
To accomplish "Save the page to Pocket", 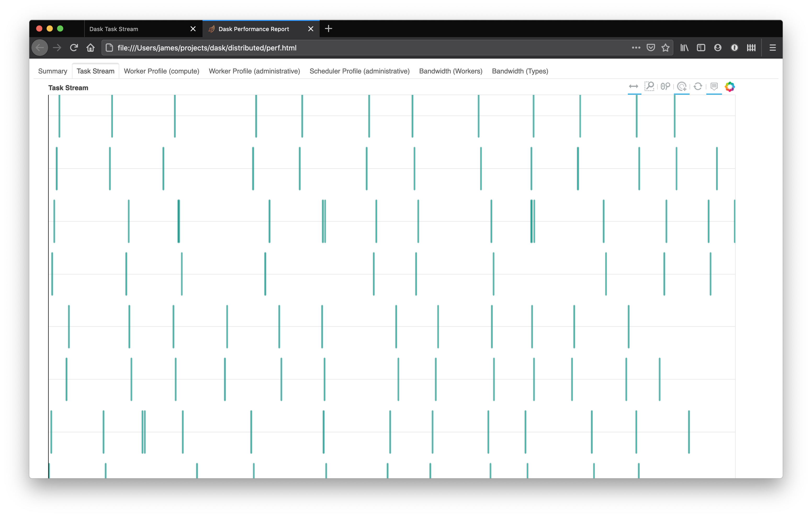I will click(651, 48).
